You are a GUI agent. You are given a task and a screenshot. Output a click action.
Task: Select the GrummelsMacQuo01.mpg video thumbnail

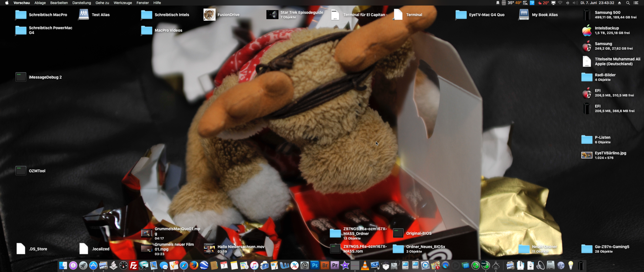point(147,233)
